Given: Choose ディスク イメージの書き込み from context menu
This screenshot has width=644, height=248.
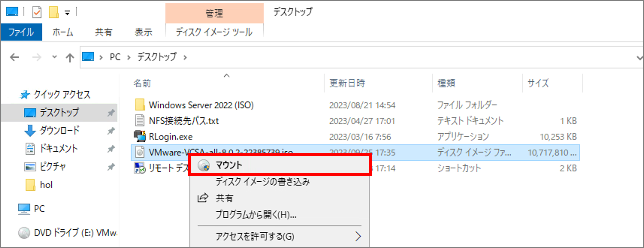Looking at the screenshot, I should pyautogui.click(x=262, y=182).
